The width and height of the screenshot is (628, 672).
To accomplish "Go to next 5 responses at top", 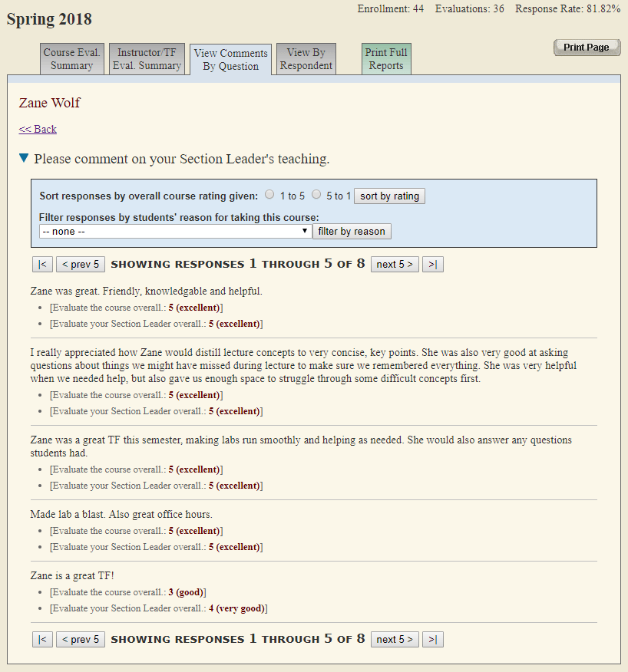I will [x=395, y=264].
